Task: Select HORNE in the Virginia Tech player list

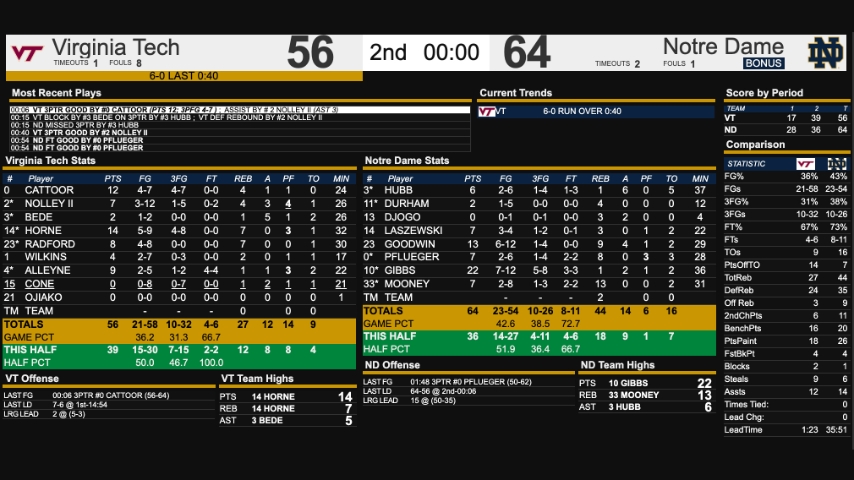Action: 43,230
